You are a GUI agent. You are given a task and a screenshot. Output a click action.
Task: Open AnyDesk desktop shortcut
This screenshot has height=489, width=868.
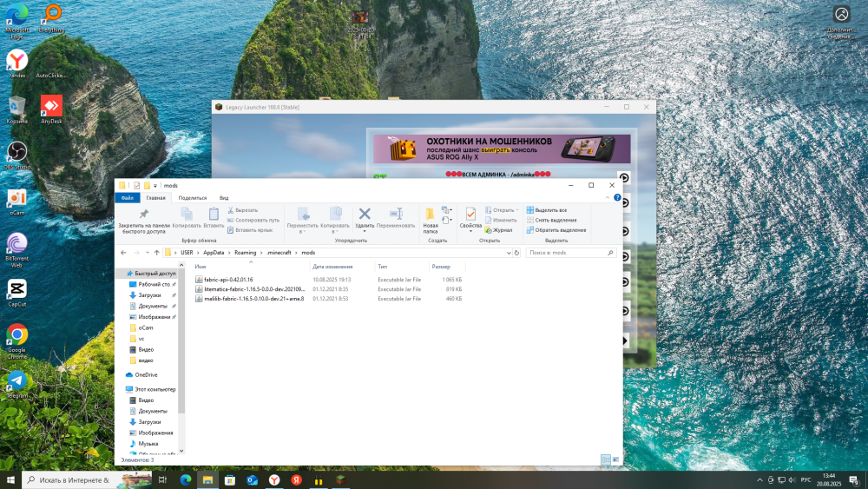(x=51, y=109)
